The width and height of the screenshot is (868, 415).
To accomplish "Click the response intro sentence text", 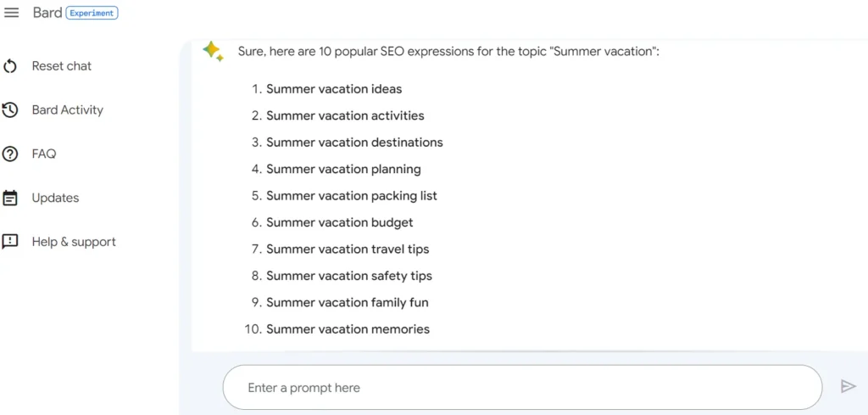I will coord(448,52).
